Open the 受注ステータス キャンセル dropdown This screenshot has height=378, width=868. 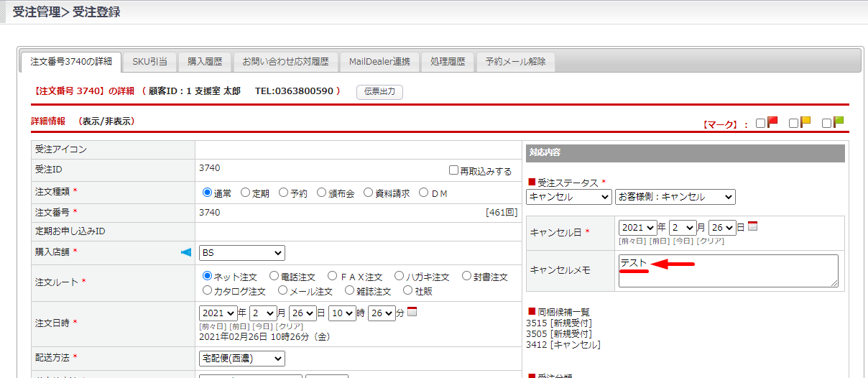coord(568,197)
